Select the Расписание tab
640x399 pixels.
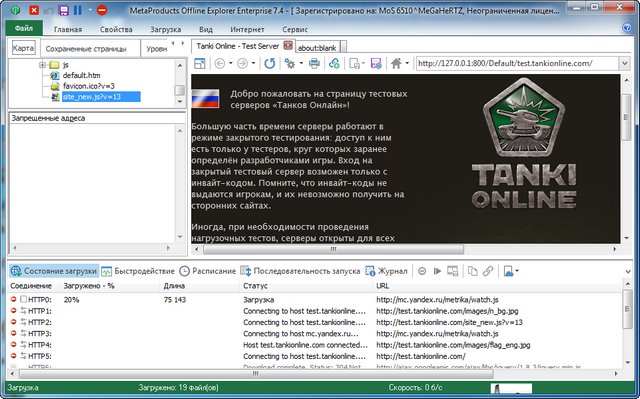[208, 271]
